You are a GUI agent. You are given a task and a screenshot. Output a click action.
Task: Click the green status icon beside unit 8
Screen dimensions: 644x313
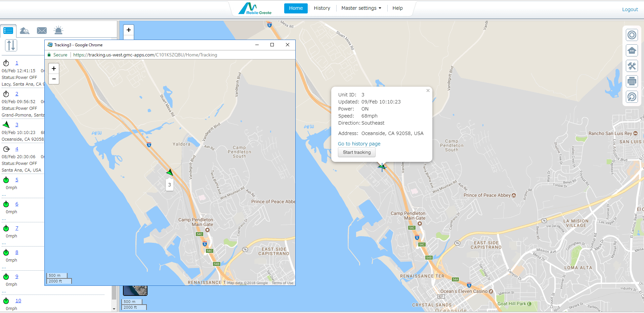pyautogui.click(x=6, y=253)
